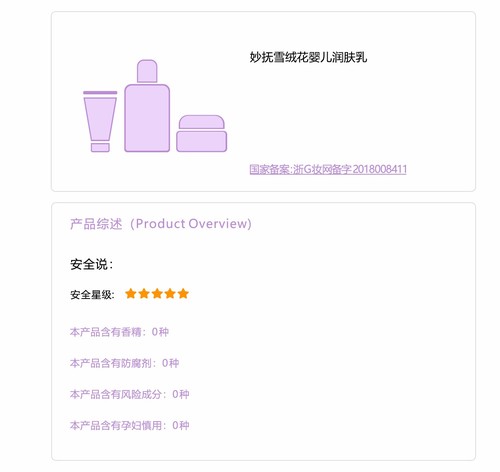Click the second orange safety star
Screen dimensions: 500x472
(x=144, y=294)
